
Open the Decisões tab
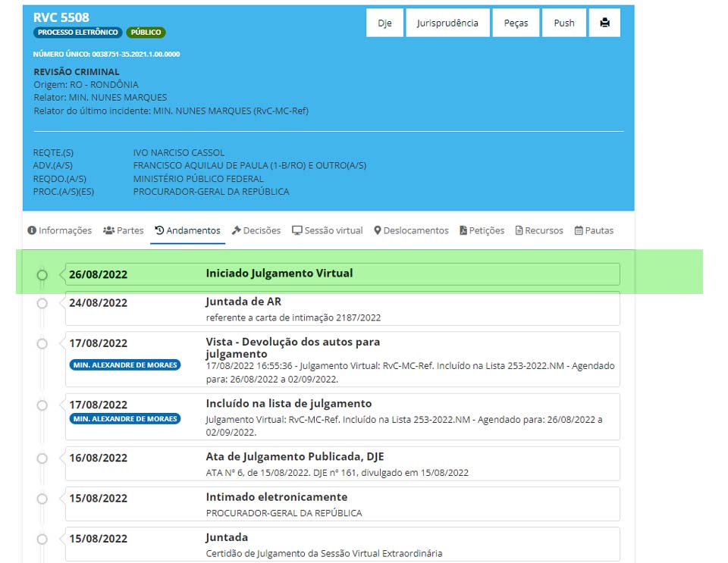tap(256, 230)
